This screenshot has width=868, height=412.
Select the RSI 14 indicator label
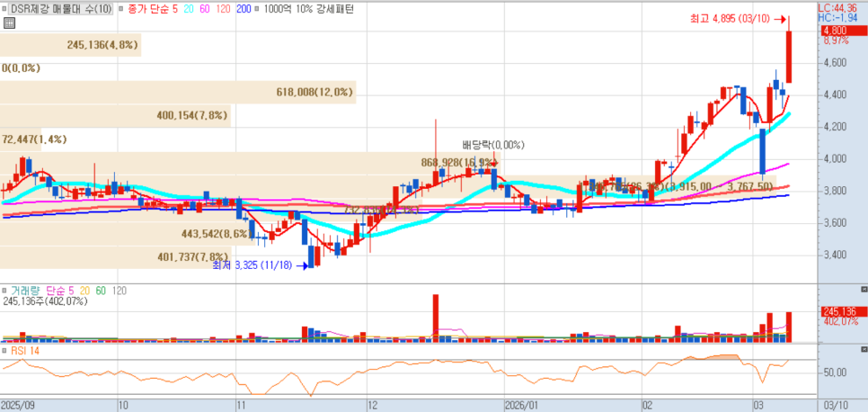[24, 351]
